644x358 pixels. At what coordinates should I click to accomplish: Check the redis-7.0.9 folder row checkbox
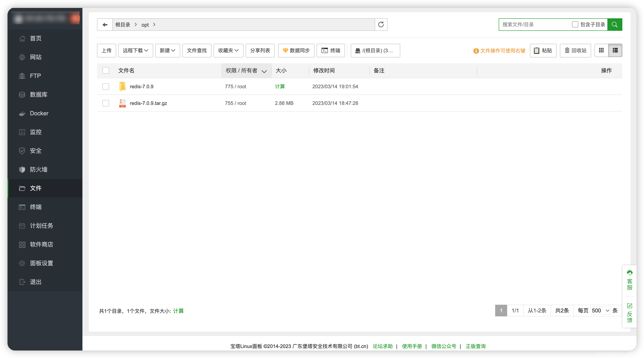[106, 87]
